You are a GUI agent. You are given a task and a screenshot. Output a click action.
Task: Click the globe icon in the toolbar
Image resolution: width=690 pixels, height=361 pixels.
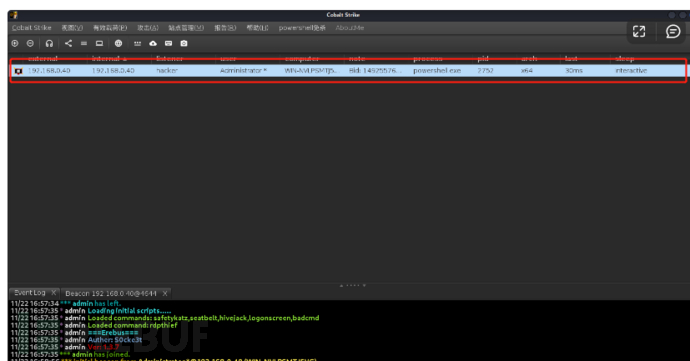[118, 43]
